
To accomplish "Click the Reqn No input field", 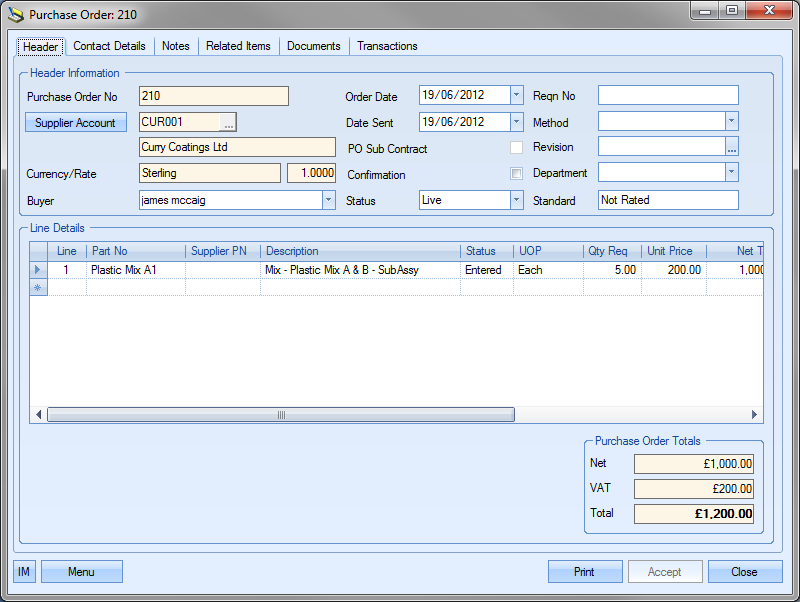I will pyautogui.click(x=667, y=96).
